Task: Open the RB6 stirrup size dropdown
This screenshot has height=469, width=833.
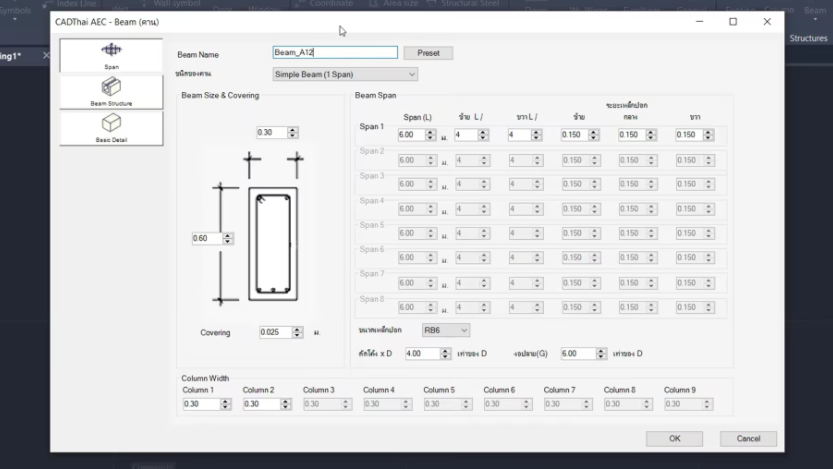Action: (x=446, y=330)
